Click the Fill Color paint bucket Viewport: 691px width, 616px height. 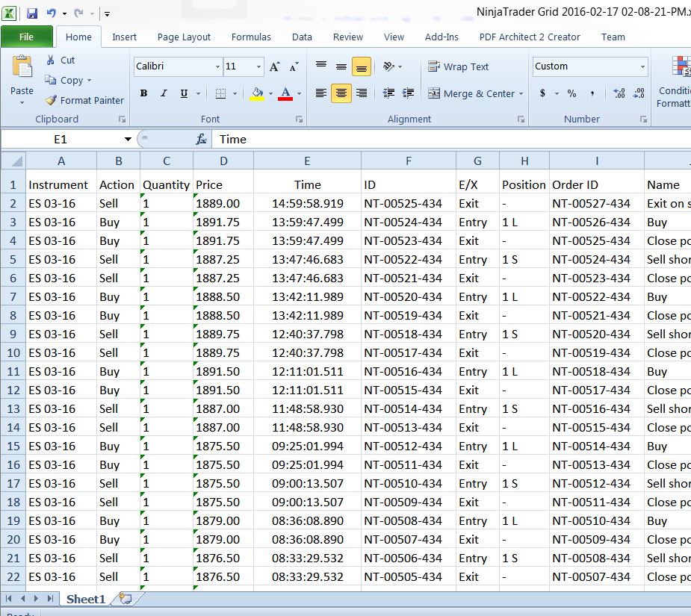(258, 93)
